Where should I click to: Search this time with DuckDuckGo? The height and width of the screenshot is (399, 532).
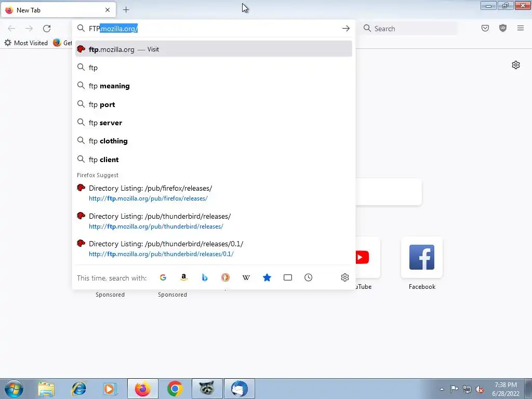coord(225,277)
